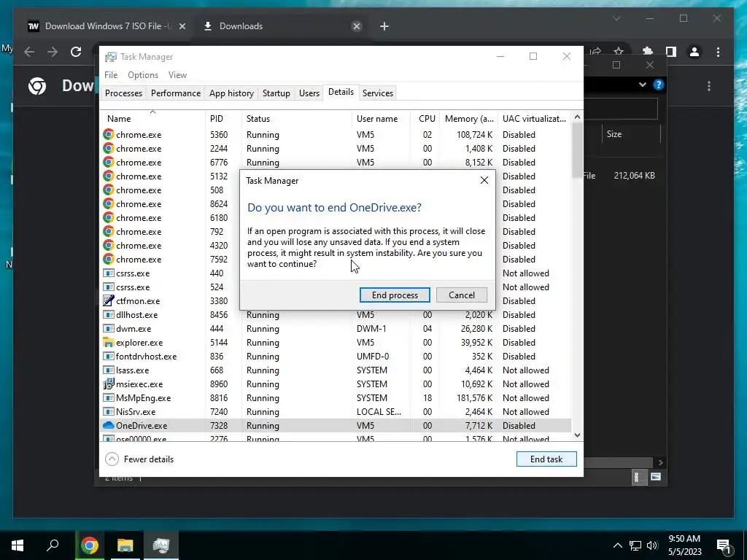Open system tray volume icon
Image resolution: width=747 pixels, height=560 pixels.
pos(652,545)
